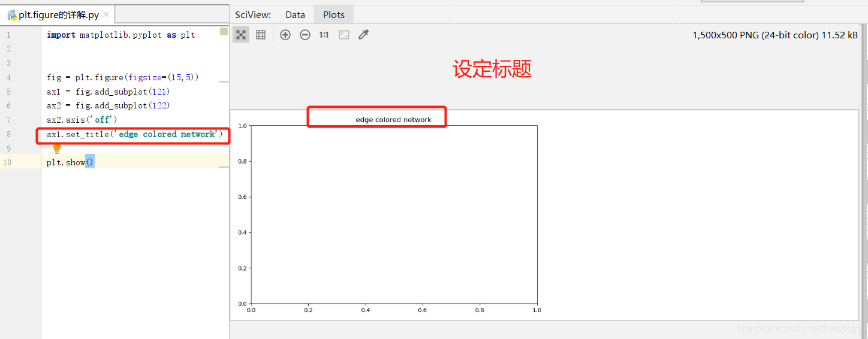Image resolution: width=868 pixels, height=339 pixels.
Task: Click the import matplotlib.pyplot line
Action: tap(121, 35)
